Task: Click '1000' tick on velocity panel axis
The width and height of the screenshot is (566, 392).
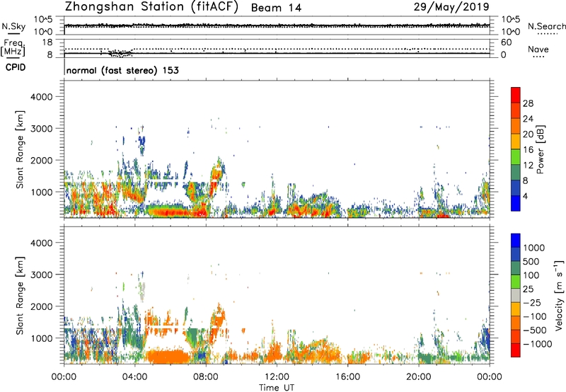Action: (x=41, y=338)
